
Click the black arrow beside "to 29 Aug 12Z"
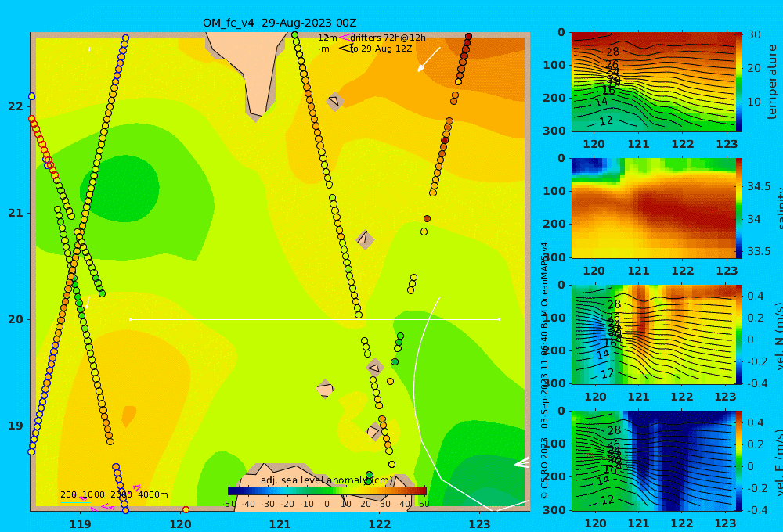tap(345, 49)
